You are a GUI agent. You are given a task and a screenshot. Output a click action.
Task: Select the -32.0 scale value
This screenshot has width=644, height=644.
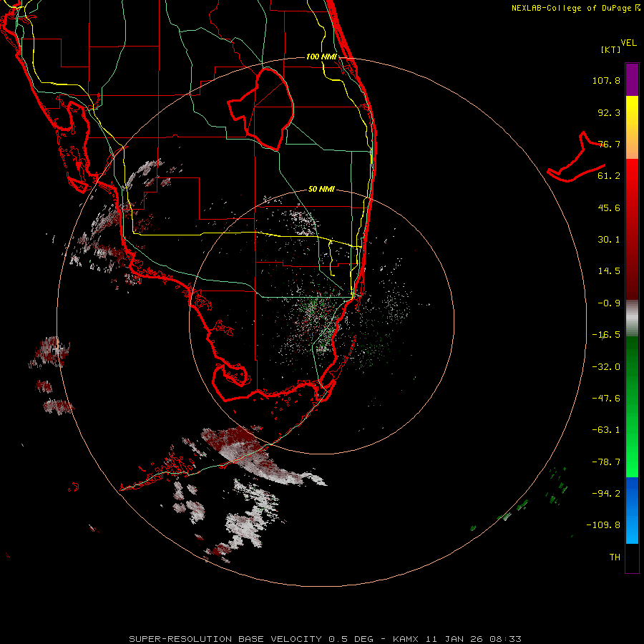click(606, 367)
